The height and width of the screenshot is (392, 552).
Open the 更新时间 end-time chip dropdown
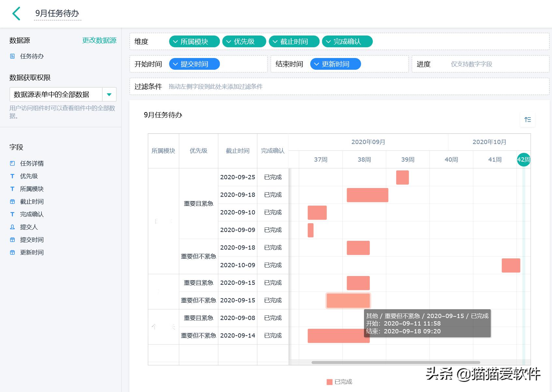[x=316, y=64]
